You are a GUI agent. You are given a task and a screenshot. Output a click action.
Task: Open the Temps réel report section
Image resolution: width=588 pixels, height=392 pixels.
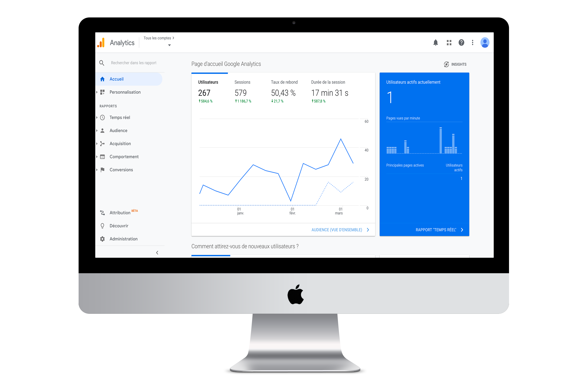pos(119,117)
